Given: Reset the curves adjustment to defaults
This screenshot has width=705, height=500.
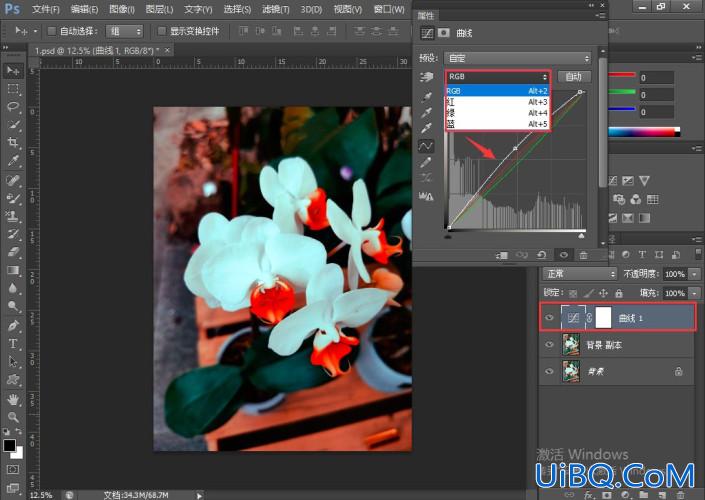Looking at the screenshot, I should tap(541, 255).
